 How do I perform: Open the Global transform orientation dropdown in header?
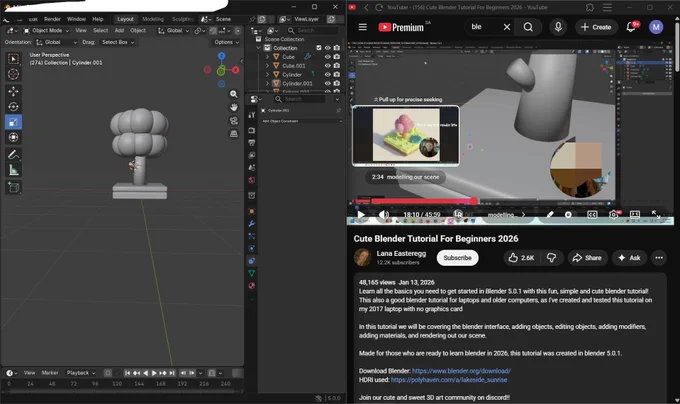tap(173, 31)
